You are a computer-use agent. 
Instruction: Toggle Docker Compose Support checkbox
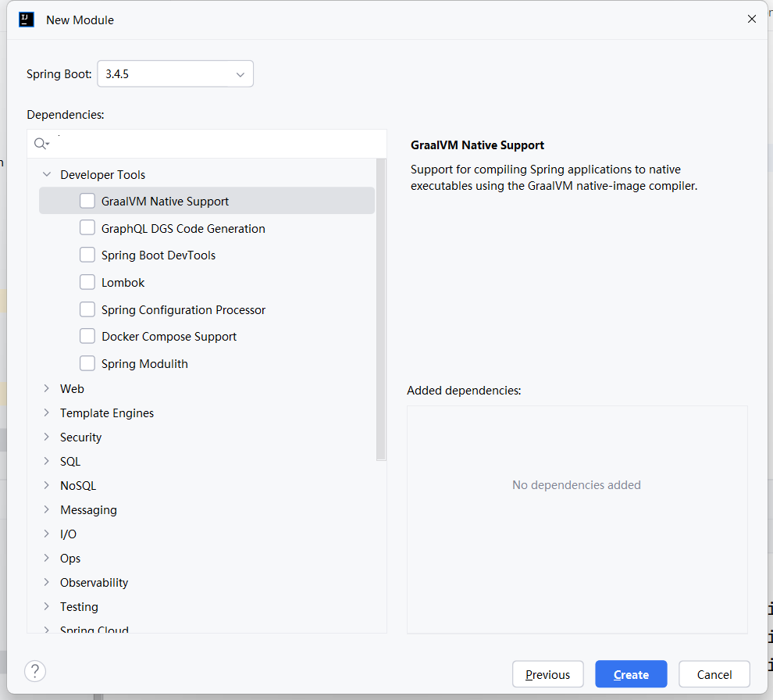point(87,336)
